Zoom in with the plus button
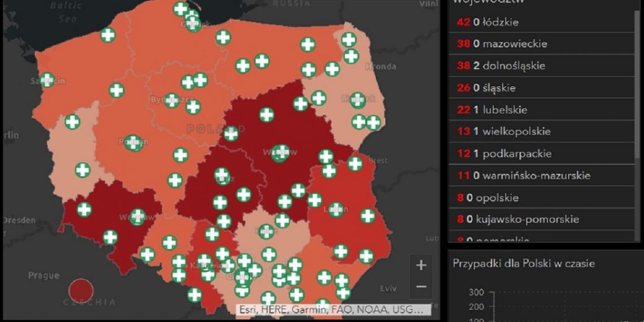 (421, 265)
